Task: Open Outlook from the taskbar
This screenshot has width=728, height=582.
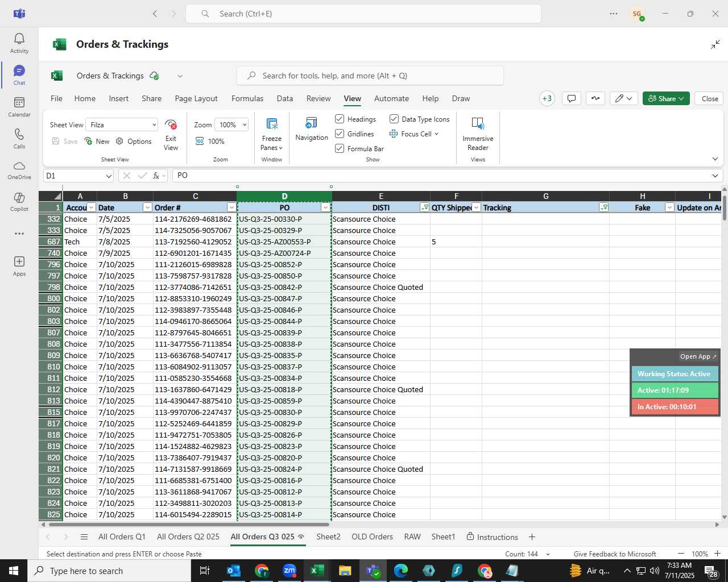Action: pyautogui.click(x=233, y=571)
